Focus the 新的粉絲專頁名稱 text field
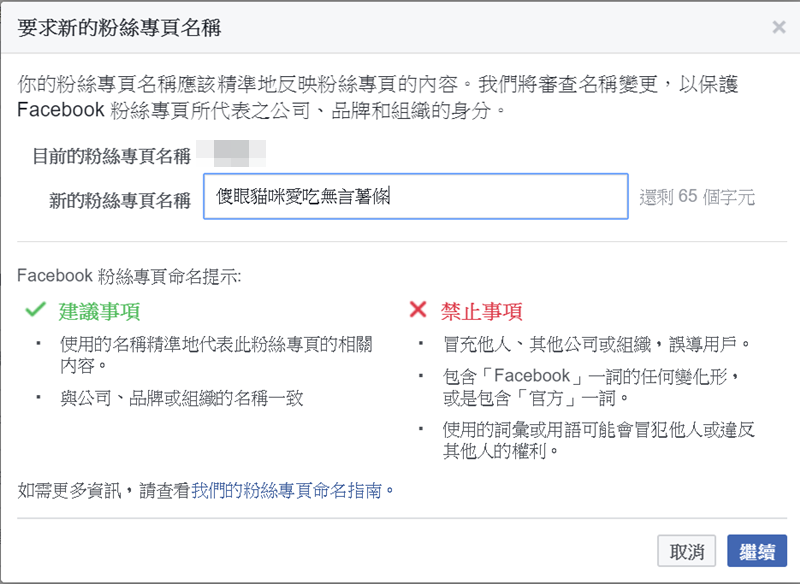The width and height of the screenshot is (800, 584). click(415, 197)
